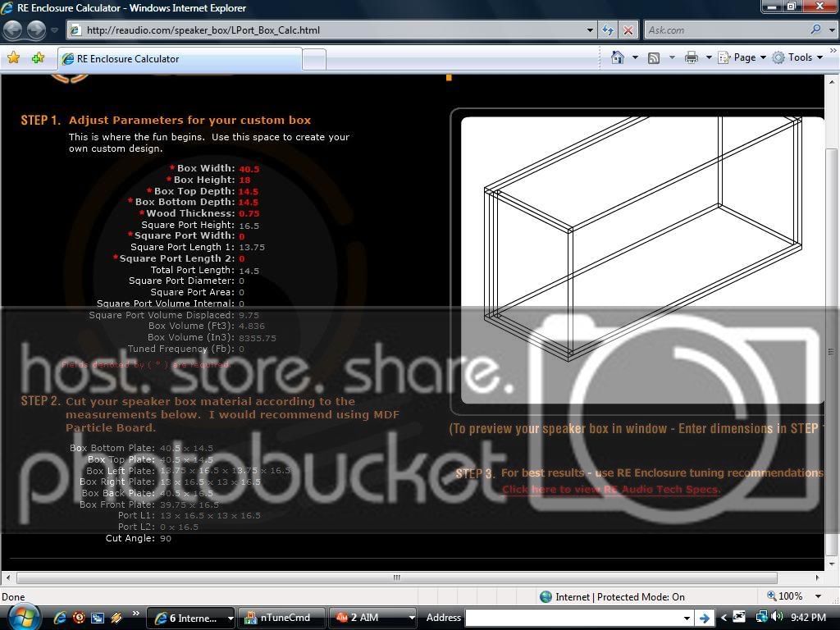Open the search provider dropdown arrow
This screenshot has height=630, width=840.
tap(832, 30)
